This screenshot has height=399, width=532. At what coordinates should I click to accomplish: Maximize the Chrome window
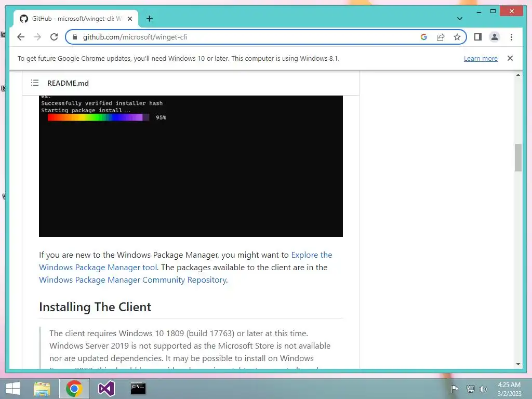(x=493, y=11)
